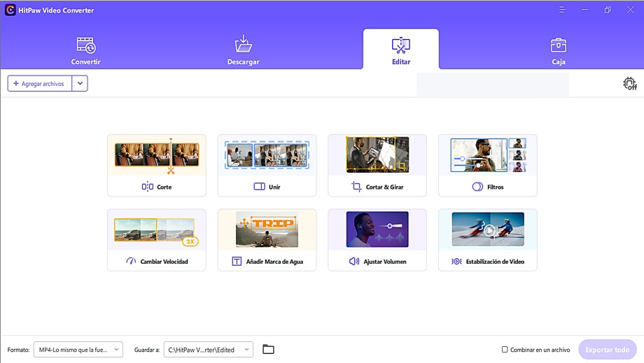This screenshot has height=363, width=644.
Task: Open the Caja toolbox tab
Action: click(x=558, y=50)
